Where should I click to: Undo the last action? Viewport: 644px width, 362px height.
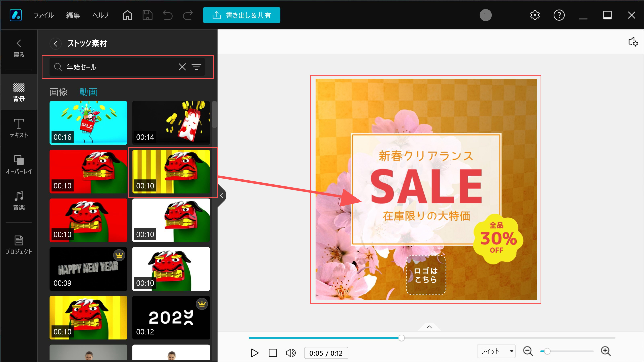(168, 15)
